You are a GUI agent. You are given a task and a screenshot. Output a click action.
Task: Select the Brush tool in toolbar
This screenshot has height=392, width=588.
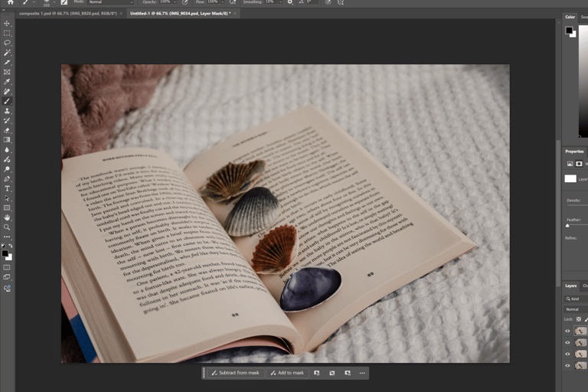pyautogui.click(x=7, y=101)
